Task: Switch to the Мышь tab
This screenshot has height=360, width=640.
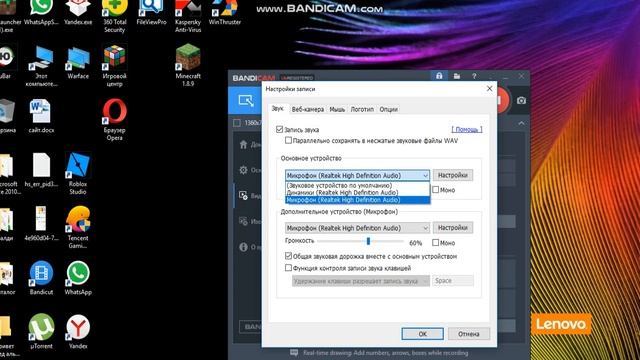Action: pos(337,109)
